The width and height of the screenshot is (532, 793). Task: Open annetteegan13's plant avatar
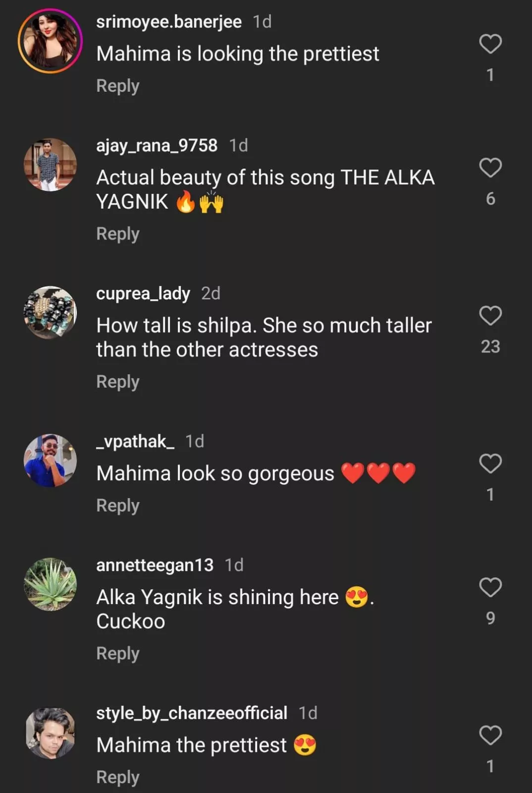(50, 584)
